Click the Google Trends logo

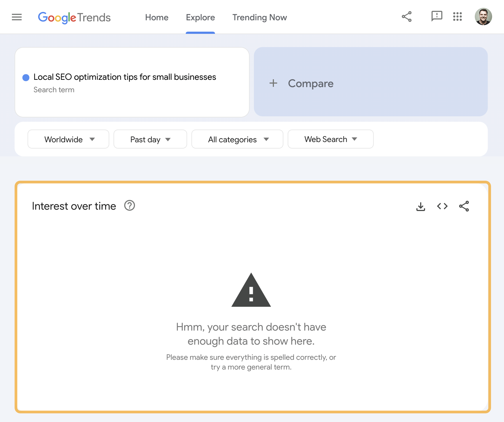[74, 17]
